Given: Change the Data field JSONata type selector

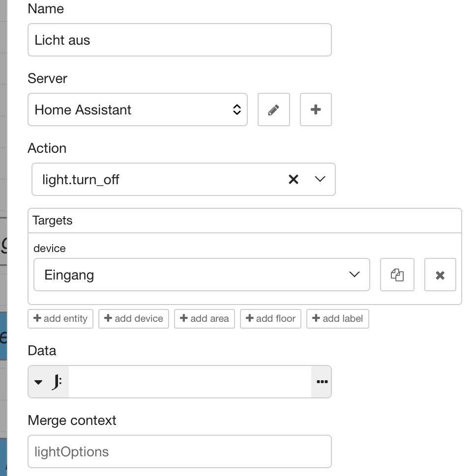Looking at the screenshot, I should tap(48, 382).
